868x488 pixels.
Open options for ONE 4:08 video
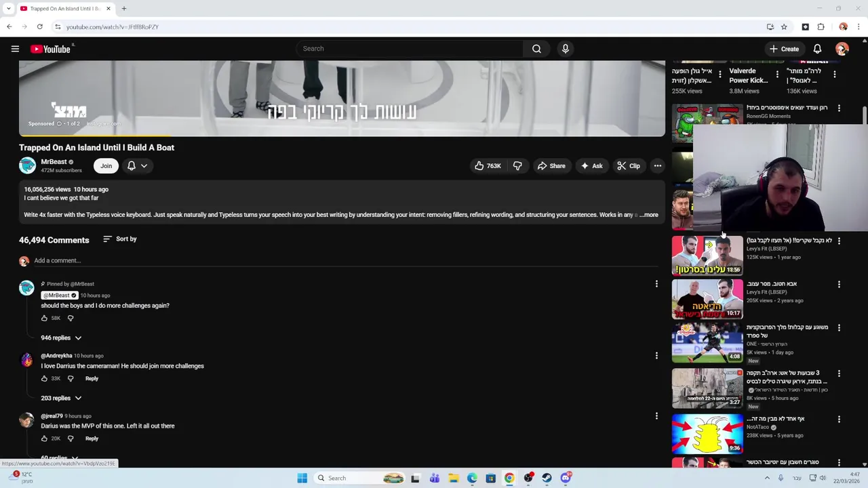[839, 327]
